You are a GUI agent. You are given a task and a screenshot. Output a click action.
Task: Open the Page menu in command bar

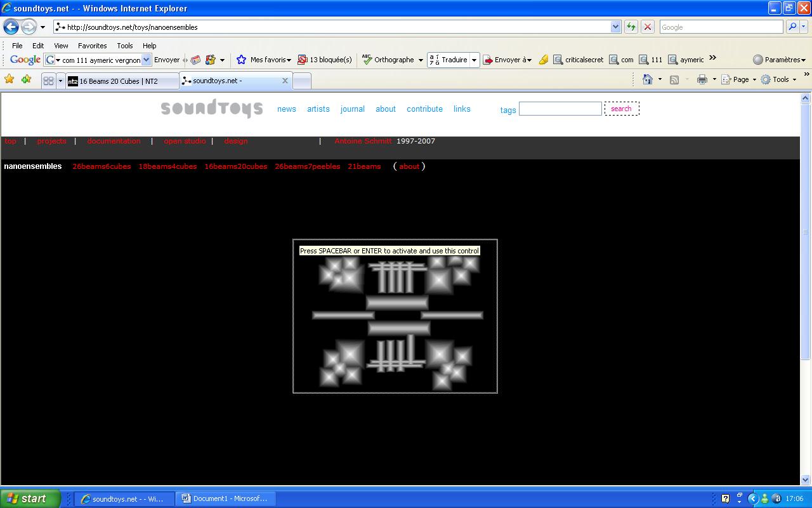[739, 79]
